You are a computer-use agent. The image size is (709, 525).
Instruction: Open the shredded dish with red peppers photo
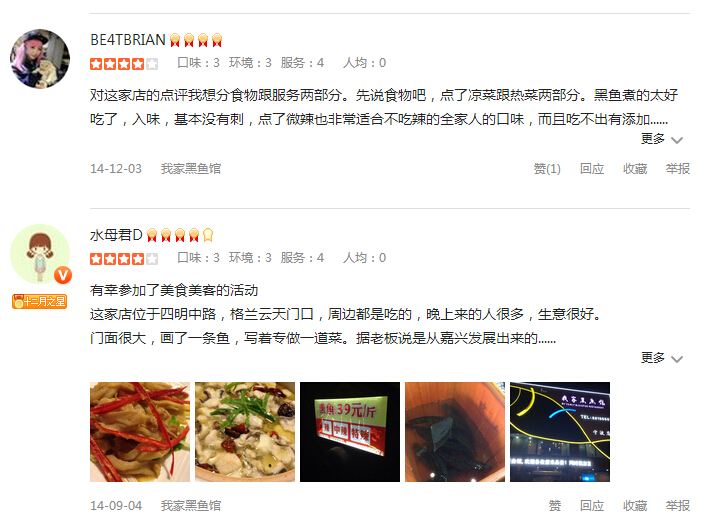pos(140,432)
